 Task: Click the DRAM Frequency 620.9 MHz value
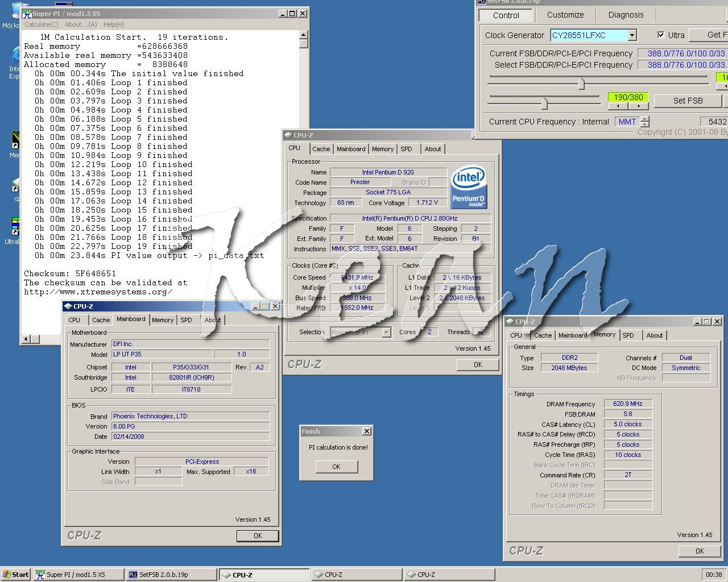click(628, 404)
